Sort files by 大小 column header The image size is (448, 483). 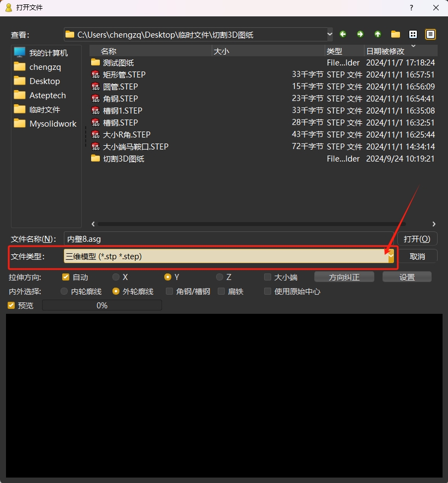[x=268, y=51]
